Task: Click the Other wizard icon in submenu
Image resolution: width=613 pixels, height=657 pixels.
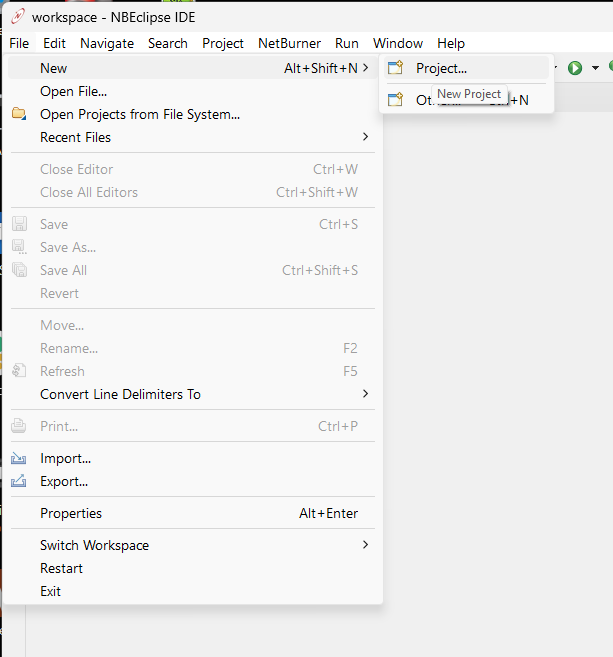Action: click(395, 99)
